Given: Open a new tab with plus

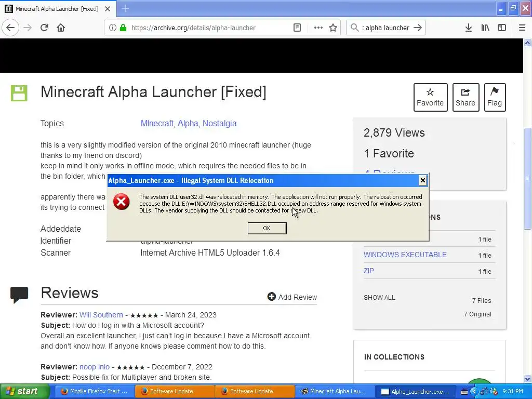Looking at the screenshot, I should pyautogui.click(x=125, y=8).
